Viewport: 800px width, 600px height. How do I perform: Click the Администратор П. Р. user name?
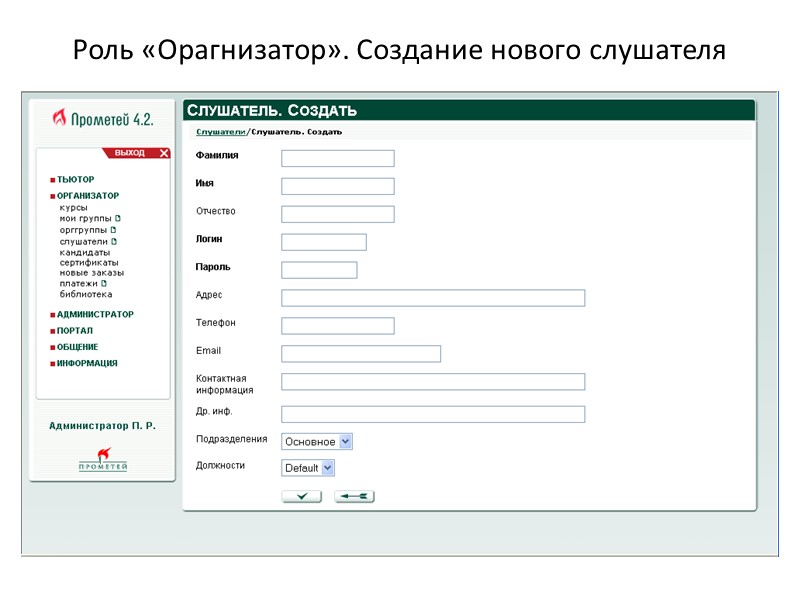coord(102,426)
